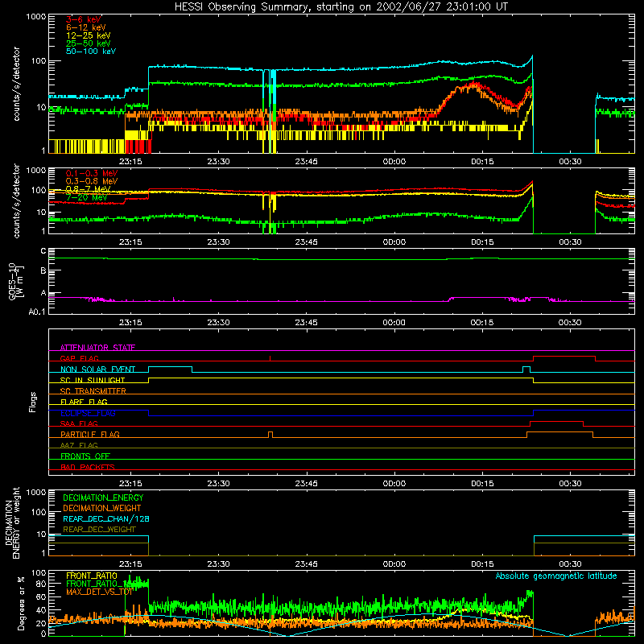Image resolution: width=644 pixels, height=644 pixels.
Task: Pick the PARTICLE_FLAG label
Action: coord(90,434)
